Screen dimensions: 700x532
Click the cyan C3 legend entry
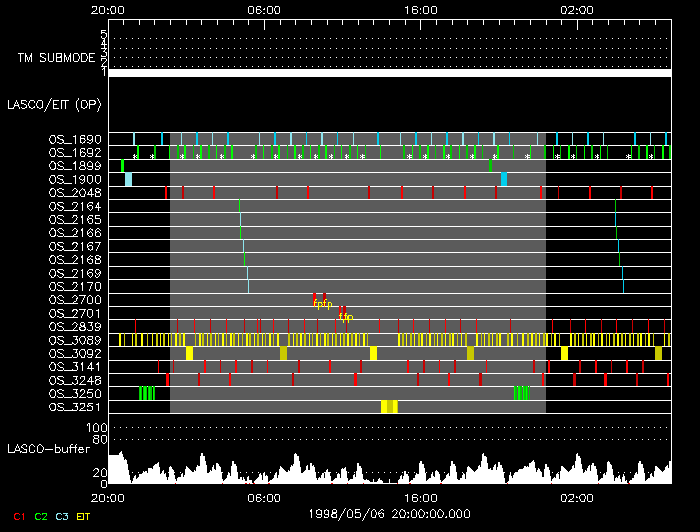click(x=62, y=517)
